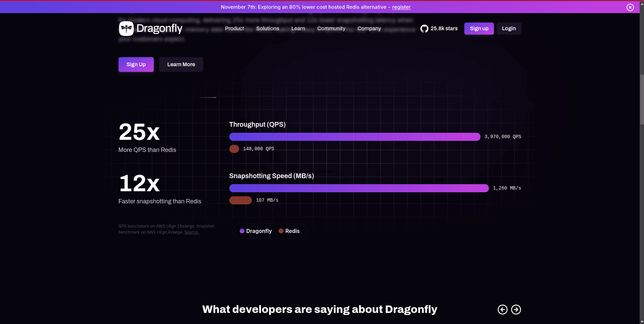Click the Dragonfly snapshotting speed bar
The image size is (644, 324).
(x=359, y=188)
